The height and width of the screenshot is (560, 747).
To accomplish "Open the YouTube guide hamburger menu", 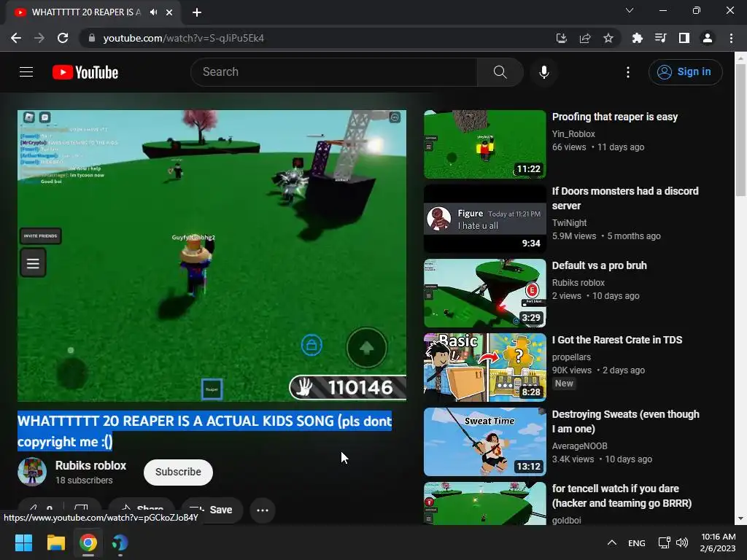I will (x=26, y=72).
